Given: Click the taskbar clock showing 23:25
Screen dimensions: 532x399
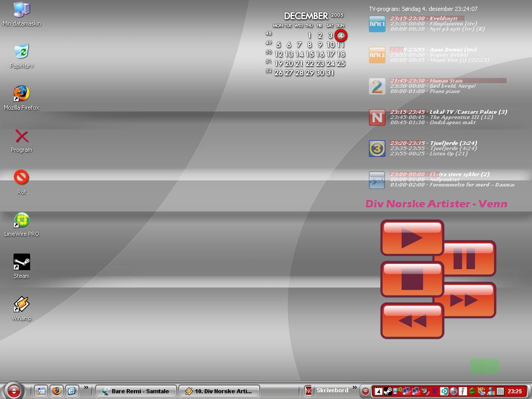Looking at the screenshot, I should (515, 391).
